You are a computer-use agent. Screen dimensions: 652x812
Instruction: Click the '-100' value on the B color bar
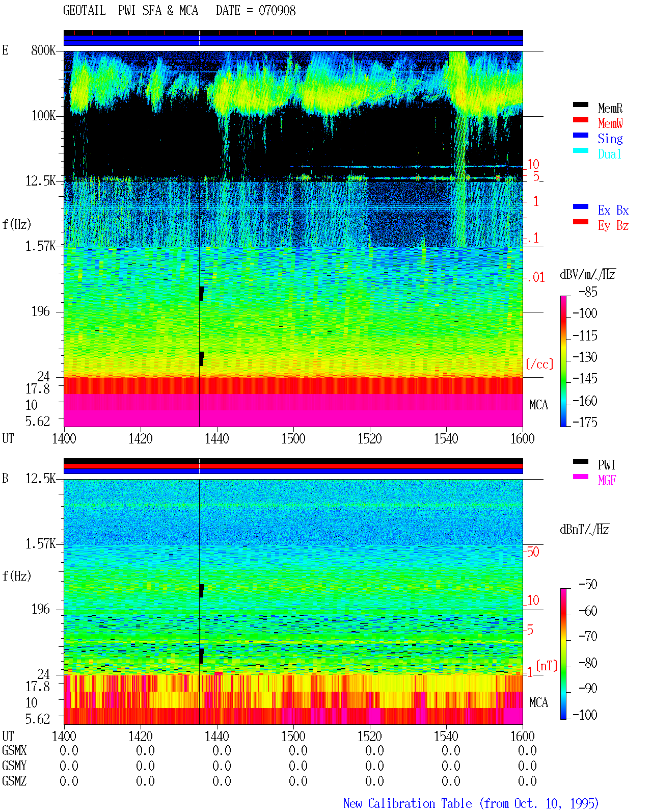click(585, 715)
